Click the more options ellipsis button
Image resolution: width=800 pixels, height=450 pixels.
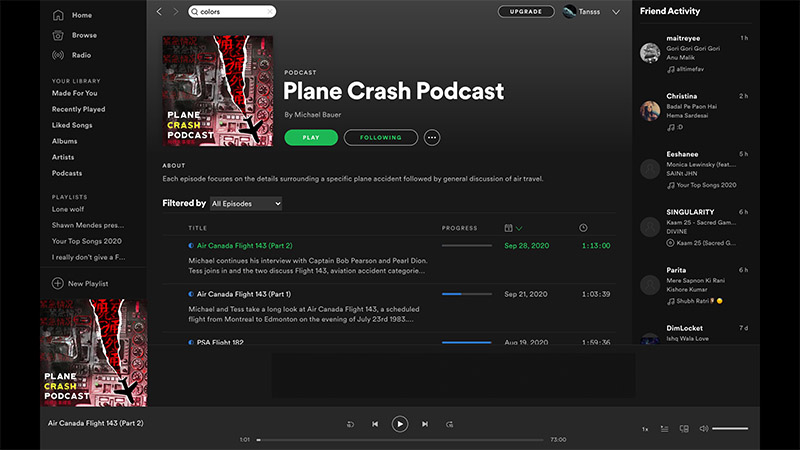coord(432,138)
